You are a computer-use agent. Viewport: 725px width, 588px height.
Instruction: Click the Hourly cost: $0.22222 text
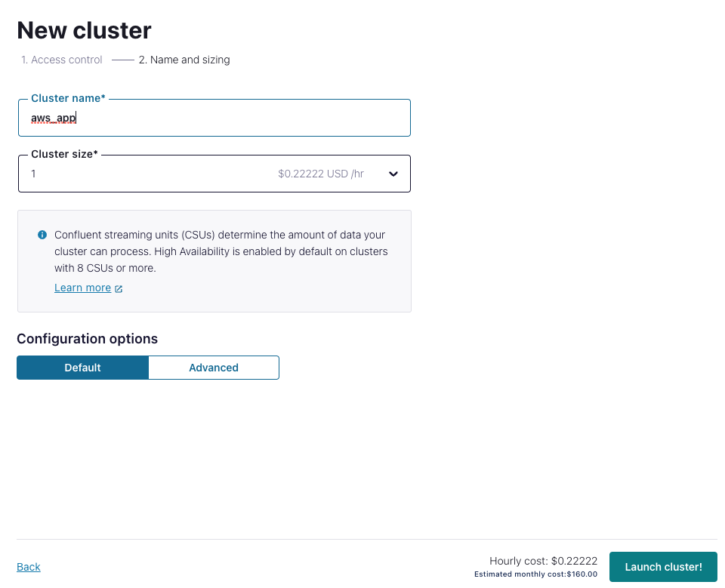[543, 561]
